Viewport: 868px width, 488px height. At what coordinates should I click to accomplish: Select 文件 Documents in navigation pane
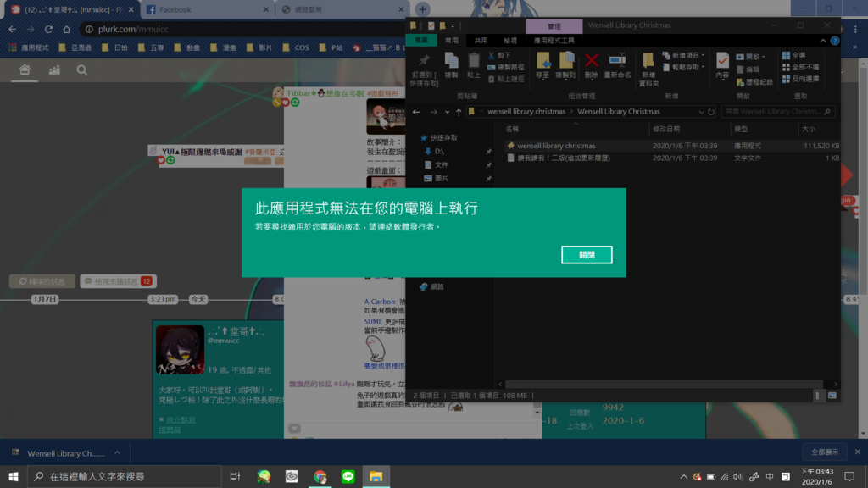(441, 165)
